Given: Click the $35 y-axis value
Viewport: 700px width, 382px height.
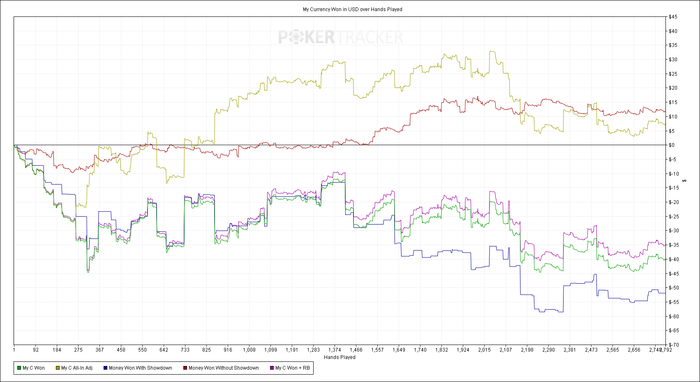Looking at the screenshot, I should point(672,46).
